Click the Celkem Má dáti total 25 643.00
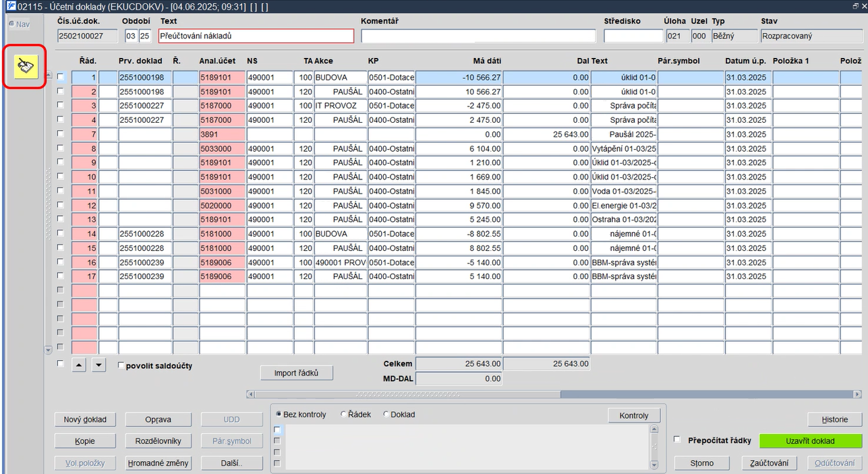The image size is (868, 474). click(x=459, y=363)
